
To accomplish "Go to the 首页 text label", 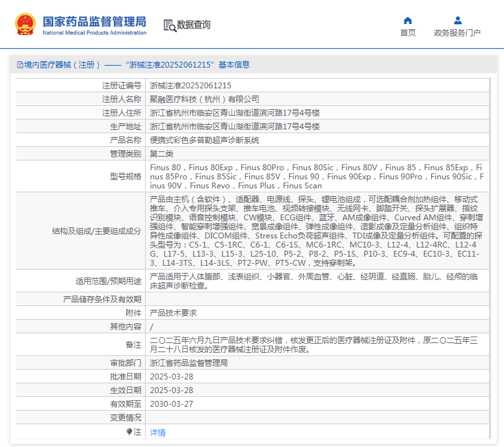I will [x=408, y=33].
